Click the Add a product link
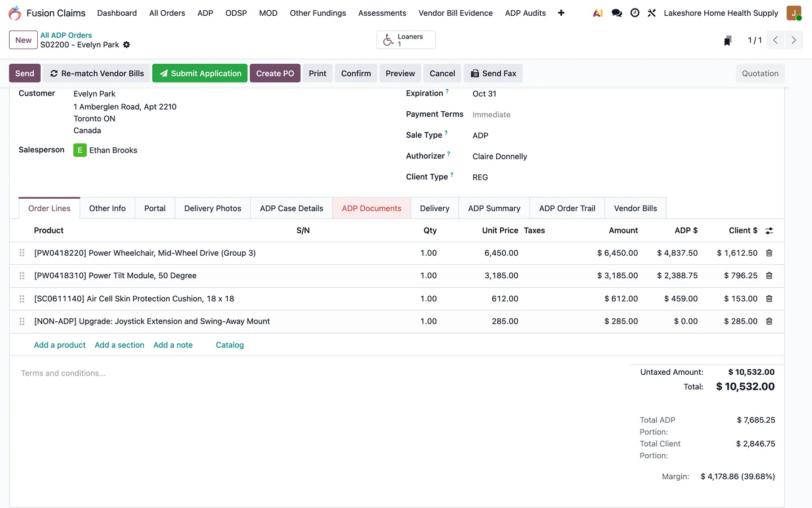 point(60,345)
